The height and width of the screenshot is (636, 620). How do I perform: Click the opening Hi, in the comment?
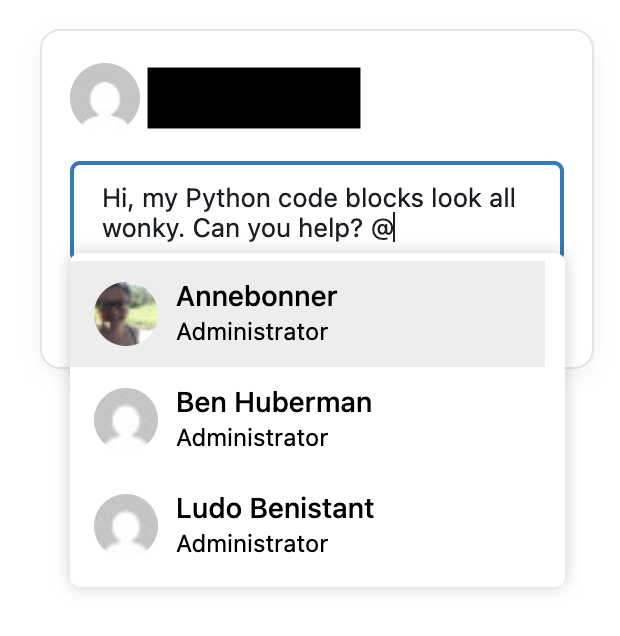tap(118, 199)
